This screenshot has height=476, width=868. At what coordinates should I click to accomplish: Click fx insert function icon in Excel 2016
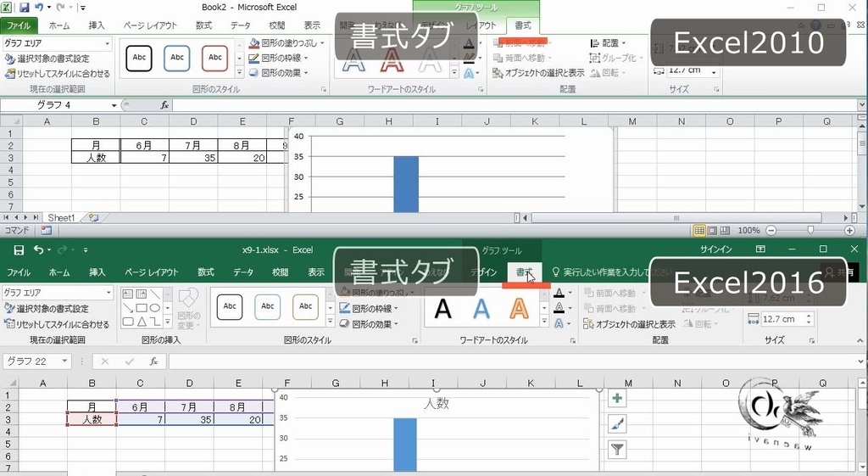(154, 361)
